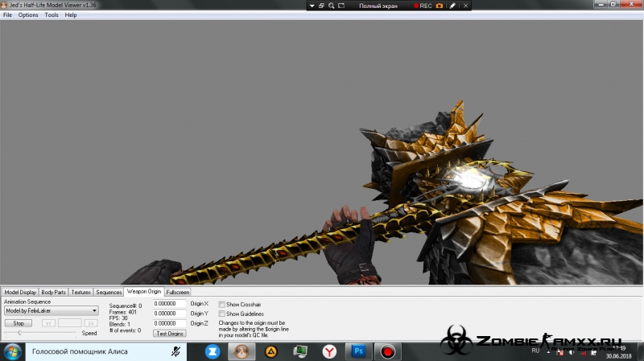Click the RU language indicator in tray
This screenshot has width=644, height=361.
(x=535, y=351)
